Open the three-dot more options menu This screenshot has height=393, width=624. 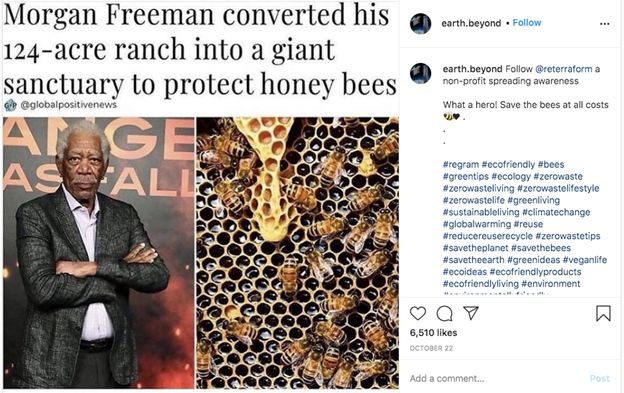tap(604, 24)
